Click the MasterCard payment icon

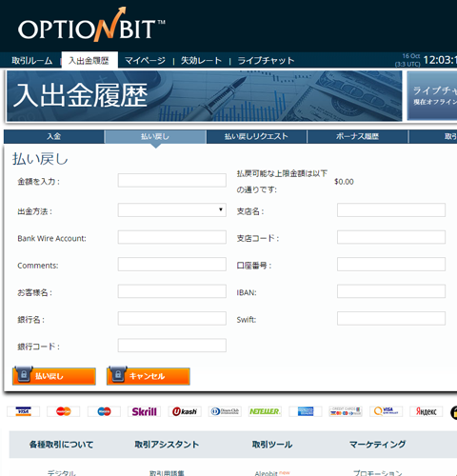tap(63, 411)
